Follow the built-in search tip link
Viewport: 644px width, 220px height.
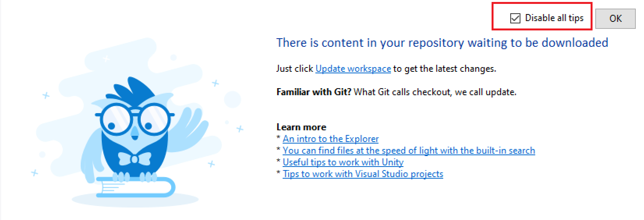tap(409, 151)
